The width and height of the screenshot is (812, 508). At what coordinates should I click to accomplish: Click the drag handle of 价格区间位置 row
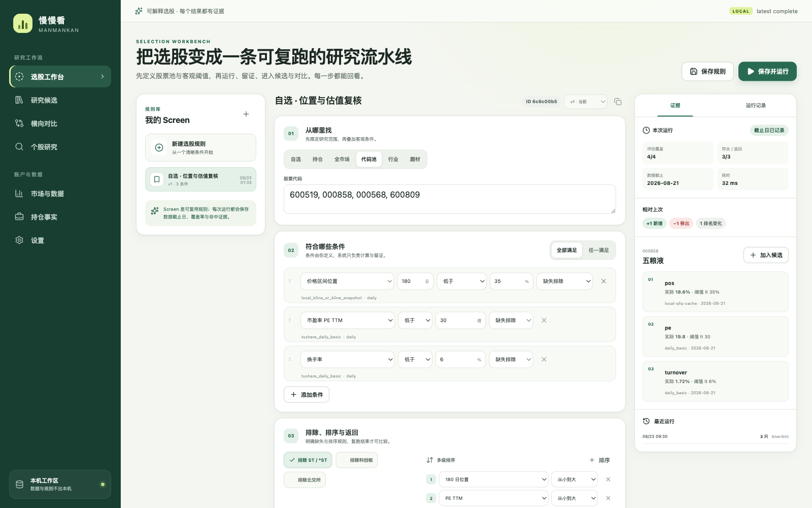click(x=290, y=281)
